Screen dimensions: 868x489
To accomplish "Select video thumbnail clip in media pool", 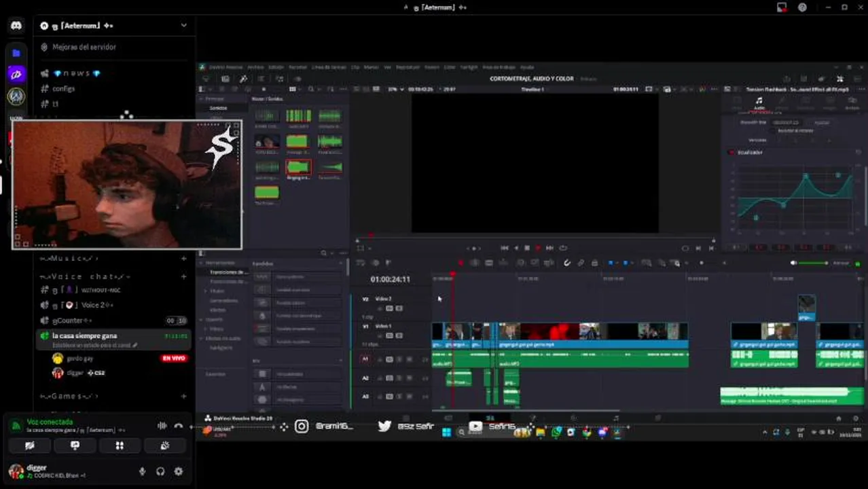I will point(267,143).
